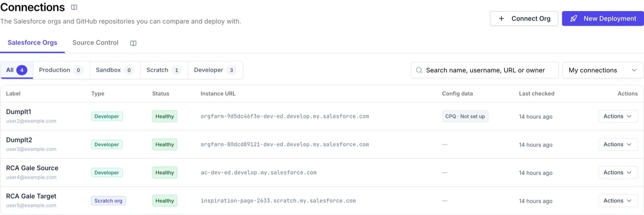Click the Status column header
This screenshot has width=644, height=215.
(x=161, y=94)
